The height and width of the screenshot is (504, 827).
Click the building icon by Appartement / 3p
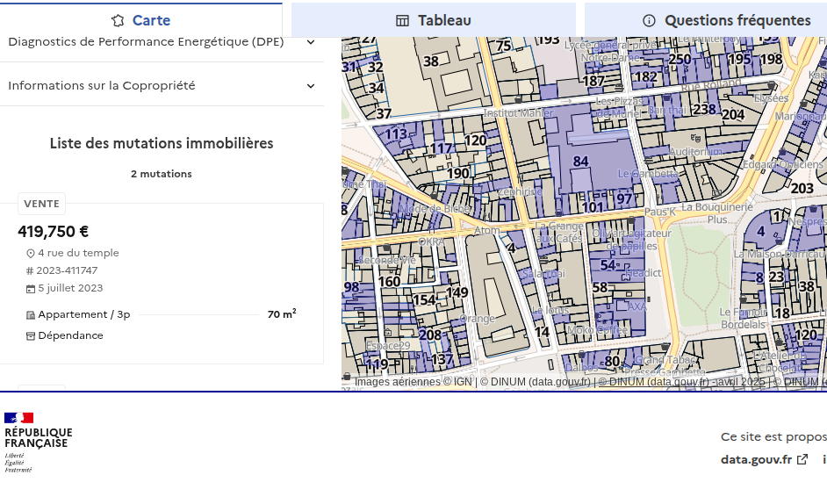[x=31, y=315]
